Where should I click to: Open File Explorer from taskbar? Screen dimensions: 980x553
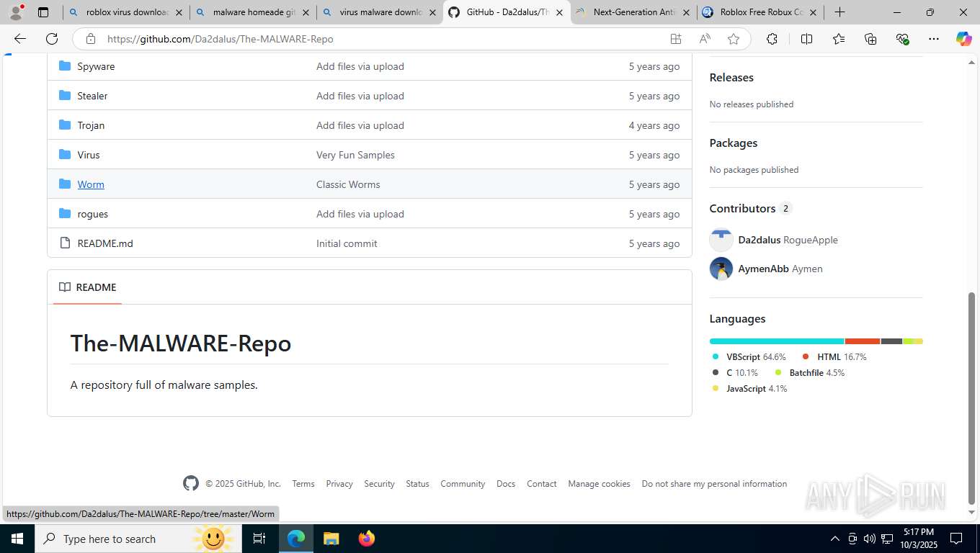point(331,539)
